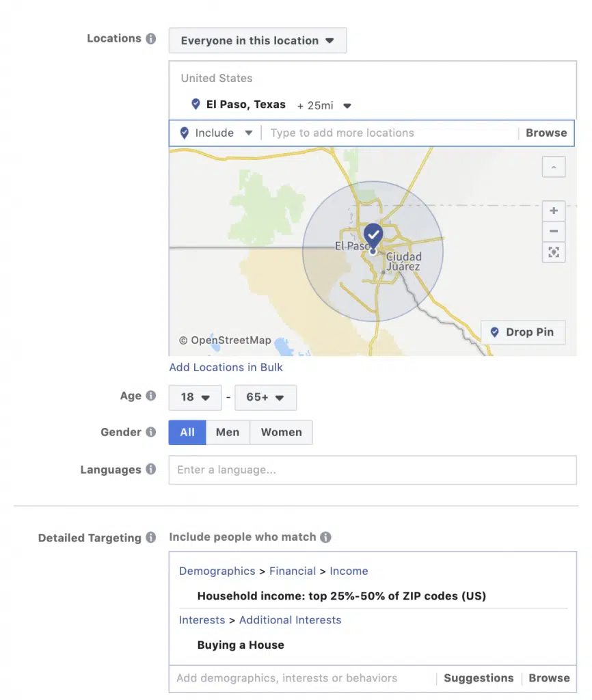Click the Suggestions button
This screenshot has height=700, width=592.
click(x=479, y=678)
